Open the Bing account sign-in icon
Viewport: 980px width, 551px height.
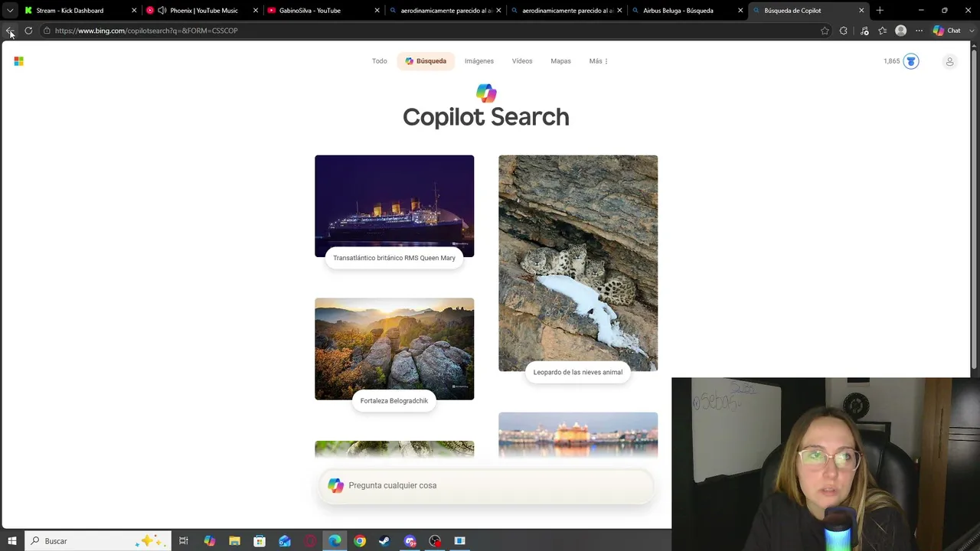tap(949, 61)
